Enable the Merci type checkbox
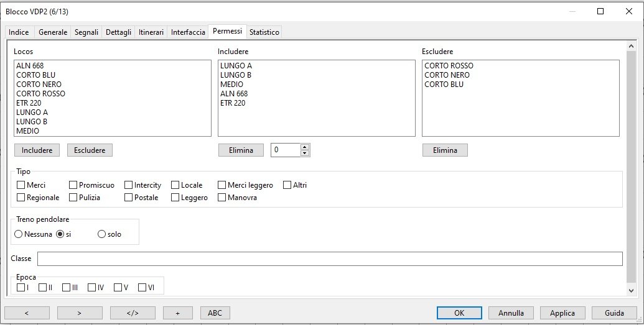 [x=21, y=185]
